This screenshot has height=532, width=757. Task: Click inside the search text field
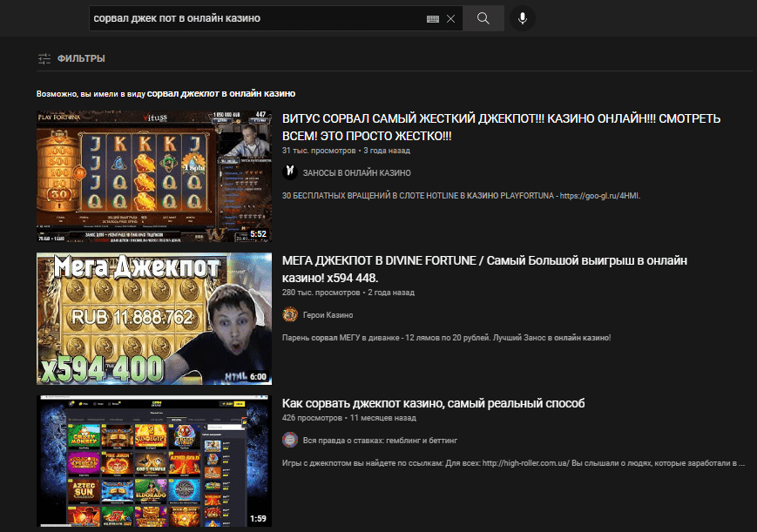coord(253,18)
